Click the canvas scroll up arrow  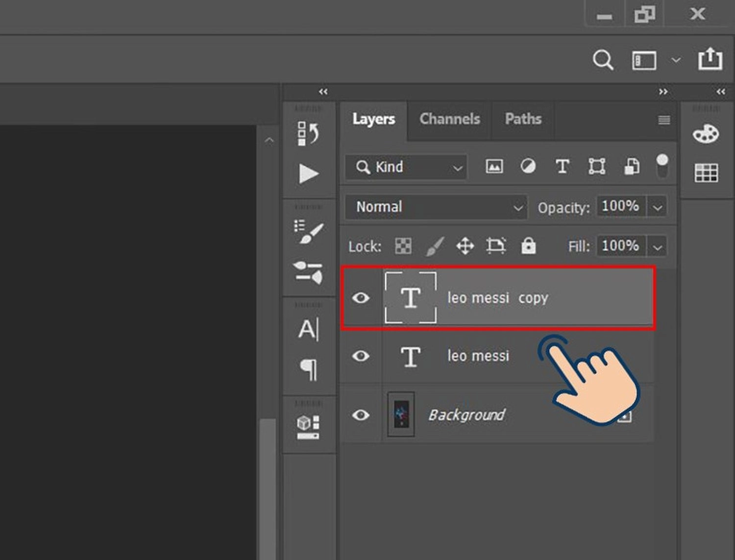(269, 140)
